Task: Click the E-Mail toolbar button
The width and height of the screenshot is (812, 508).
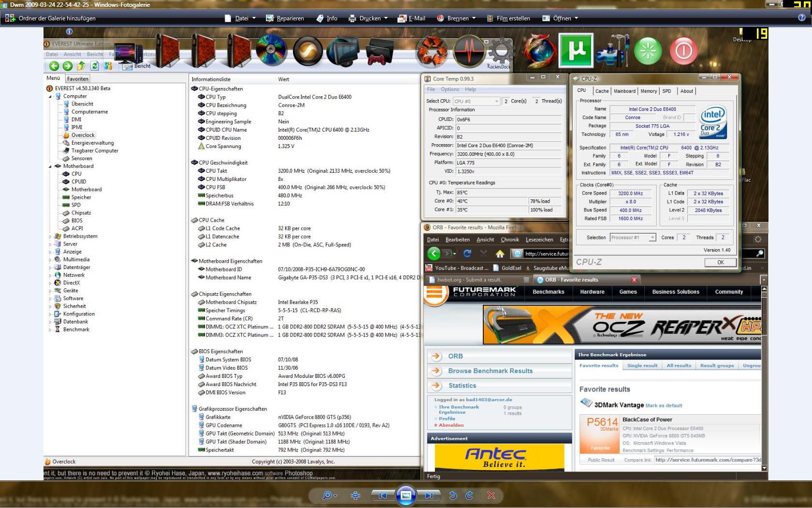Action: click(411, 18)
